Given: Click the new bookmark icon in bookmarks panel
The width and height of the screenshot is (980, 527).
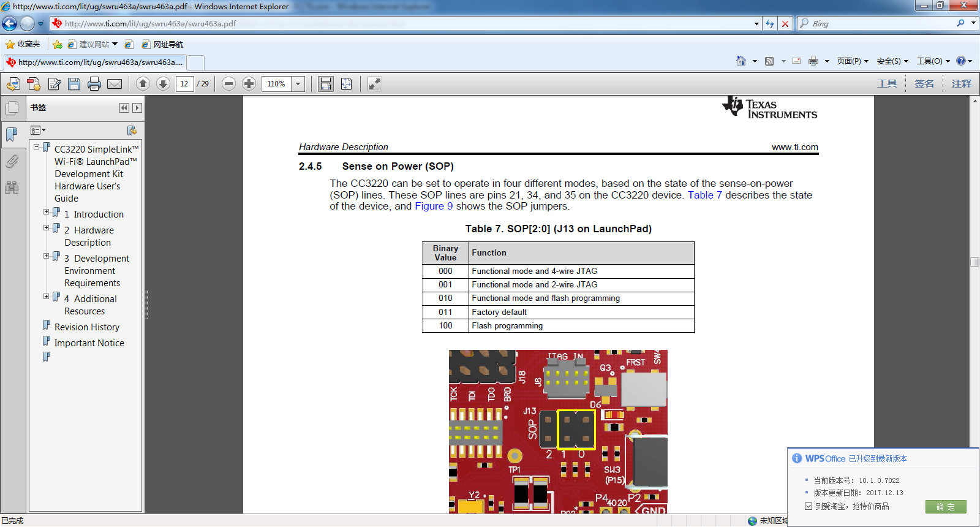Looking at the screenshot, I should (132, 131).
